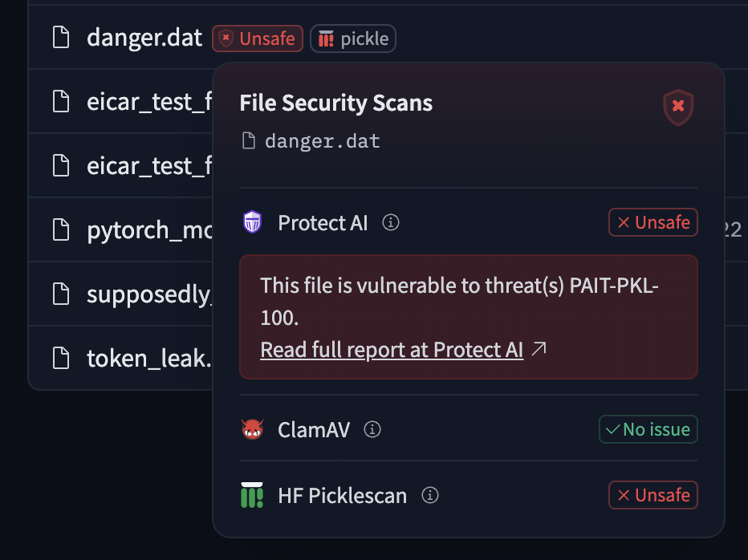Click the Protect AI Unsafe status badge
The height and width of the screenshot is (560, 748).
click(653, 222)
